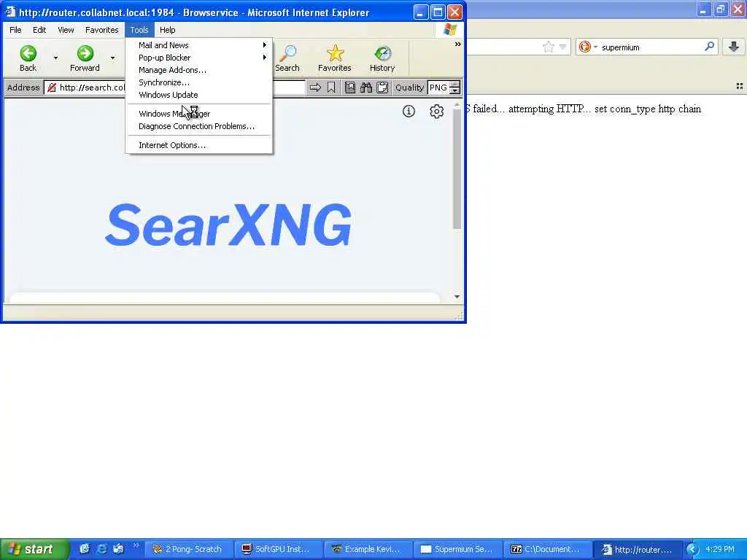The height and width of the screenshot is (560, 747).
Task: Click the Show Desktop quick launch icon
Action: point(118,549)
